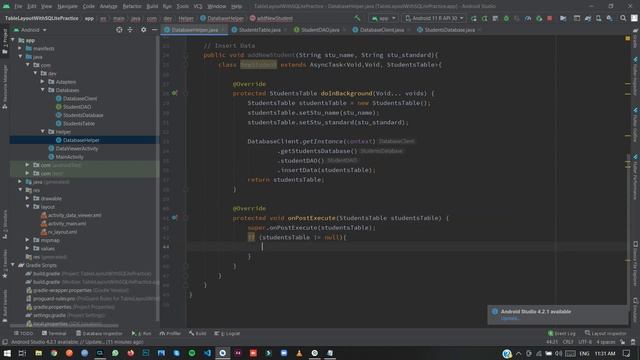Open the Logcat tool window
Viewport: 640px width, 360px height.
click(x=227, y=333)
